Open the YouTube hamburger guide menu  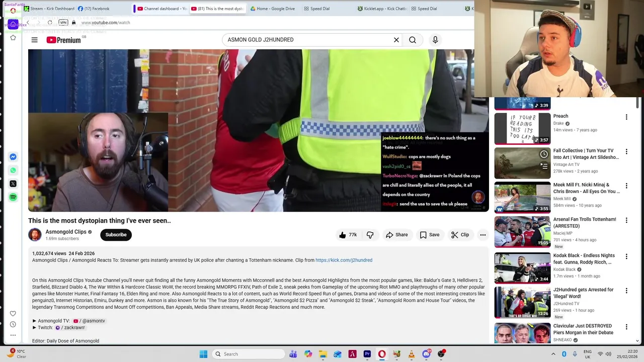click(34, 40)
